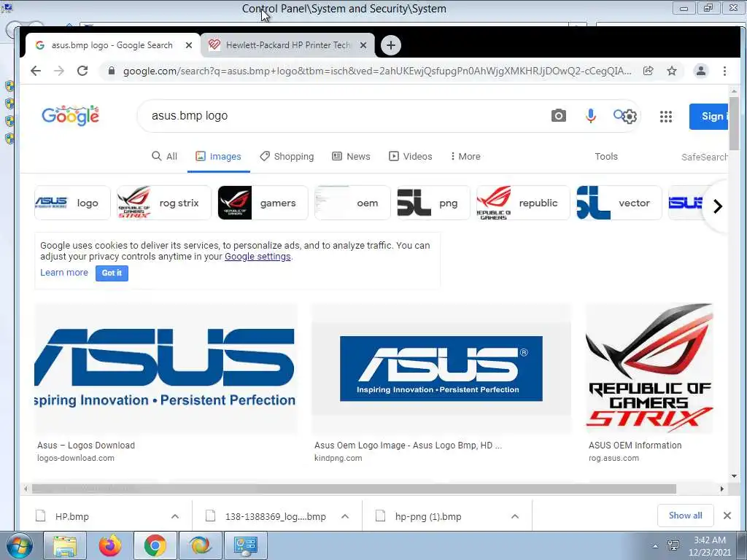Open the SafeSearch setting

(x=704, y=157)
